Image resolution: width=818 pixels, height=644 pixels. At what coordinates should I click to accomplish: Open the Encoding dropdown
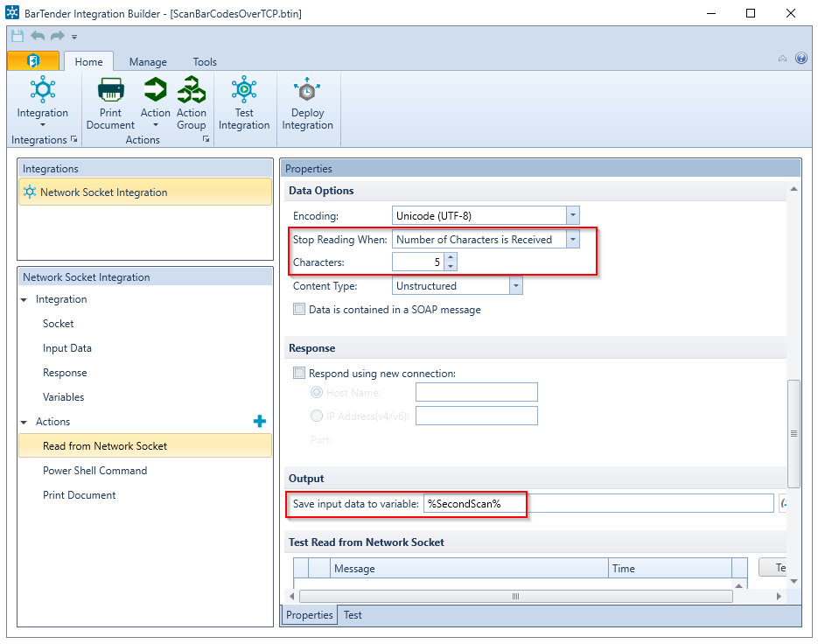[572, 215]
